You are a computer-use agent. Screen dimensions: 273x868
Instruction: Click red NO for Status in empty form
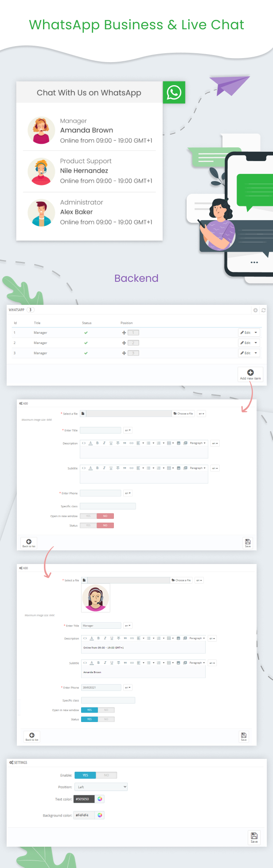pos(105,525)
